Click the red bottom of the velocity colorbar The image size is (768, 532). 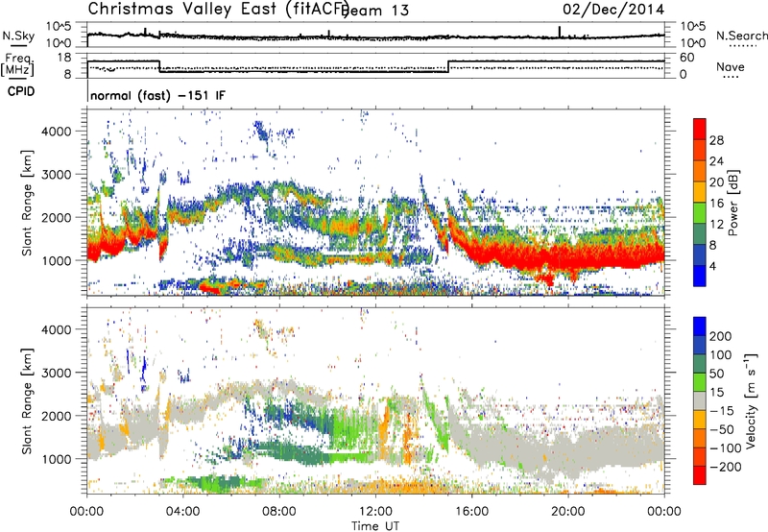coord(700,475)
